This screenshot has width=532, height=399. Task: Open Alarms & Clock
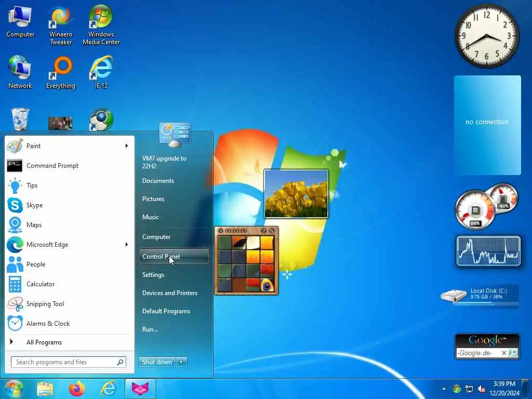pos(70,323)
